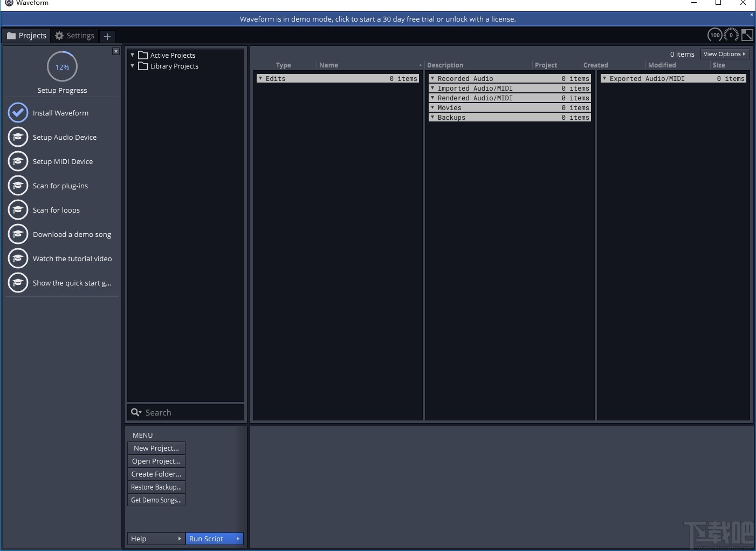The width and height of the screenshot is (756, 551).
Task: Click the Get Demo Songs button
Action: click(156, 500)
